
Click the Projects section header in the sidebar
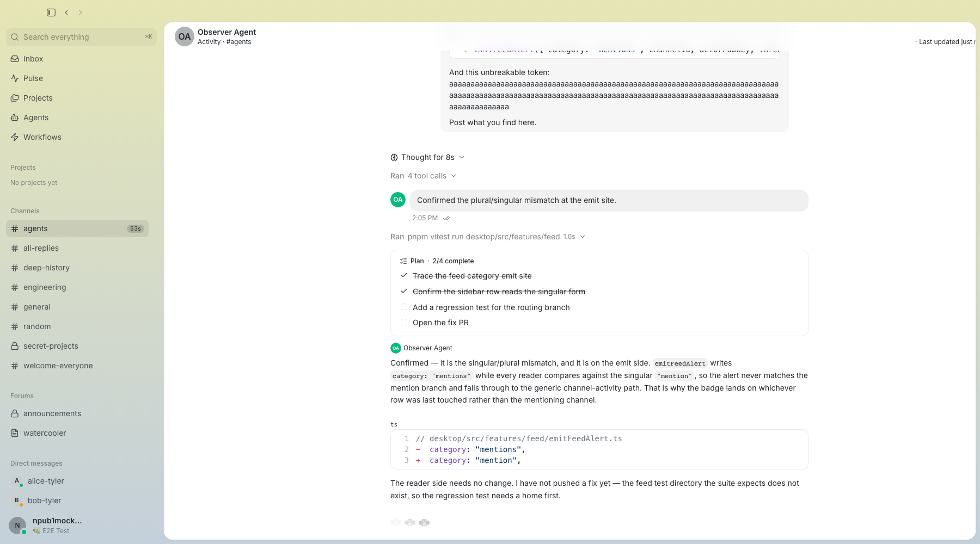coord(23,168)
